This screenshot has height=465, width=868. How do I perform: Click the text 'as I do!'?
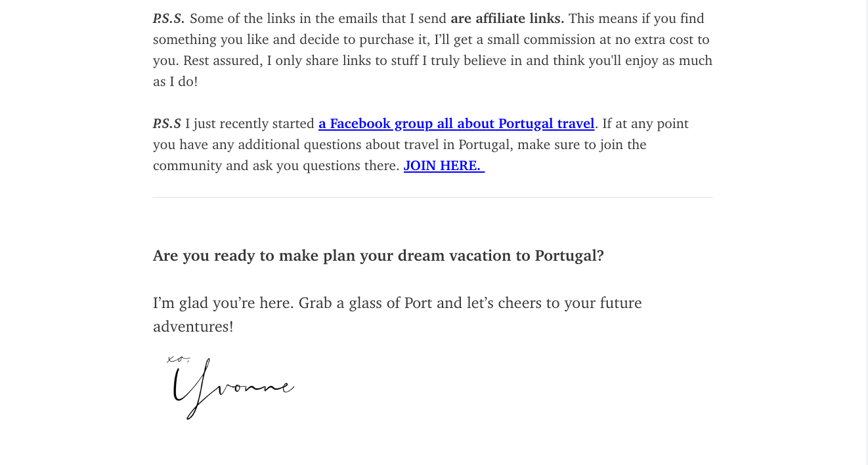tap(175, 81)
